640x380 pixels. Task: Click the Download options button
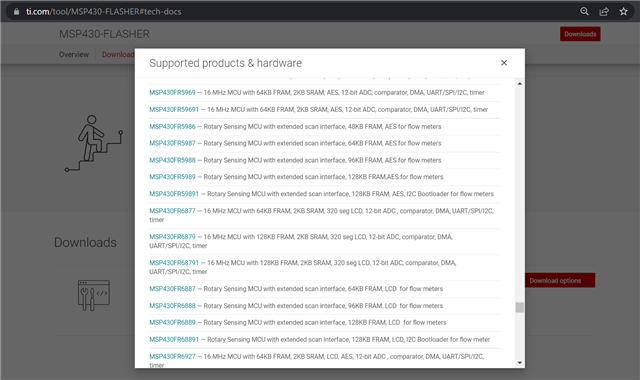560,280
